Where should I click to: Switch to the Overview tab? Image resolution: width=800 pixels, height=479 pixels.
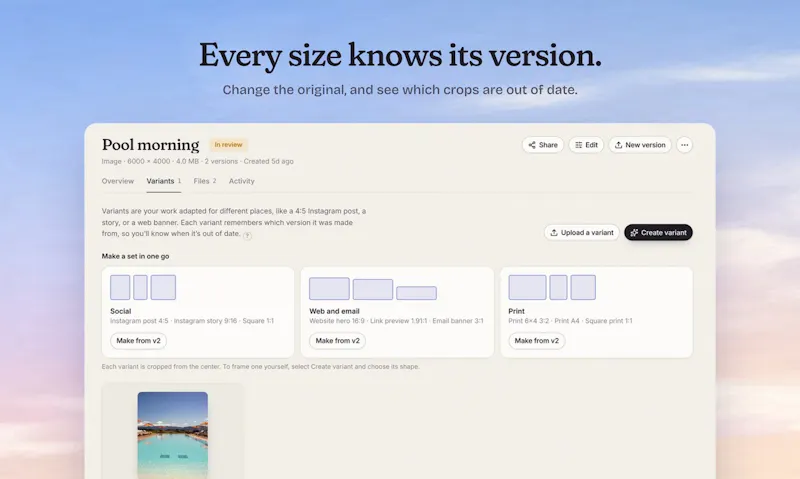117,181
